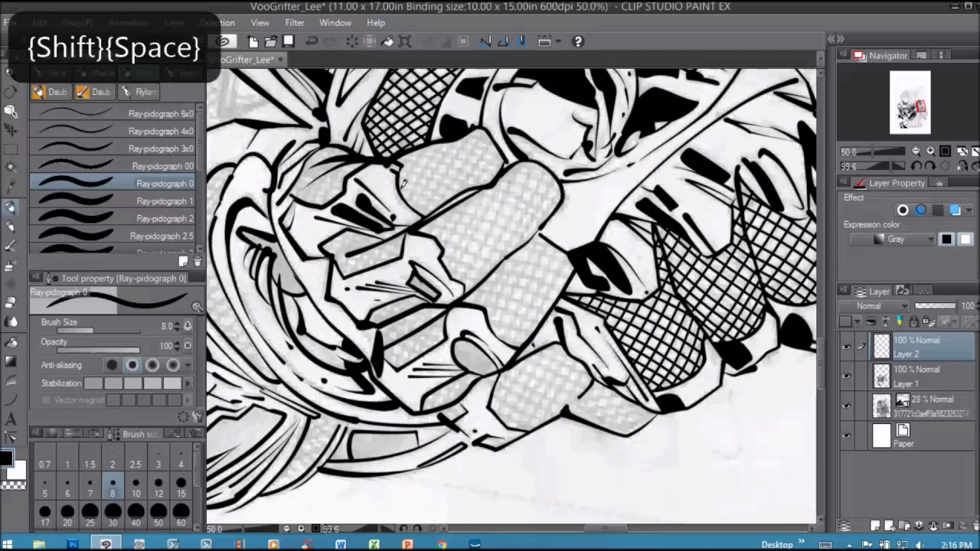The image size is (980, 551).
Task: Click the New raster layer icon below the layers
Action: [x=875, y=526]
